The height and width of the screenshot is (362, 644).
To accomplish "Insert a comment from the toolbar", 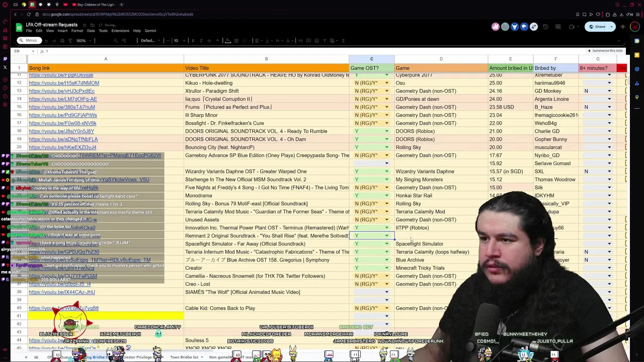I will (308, 41).
